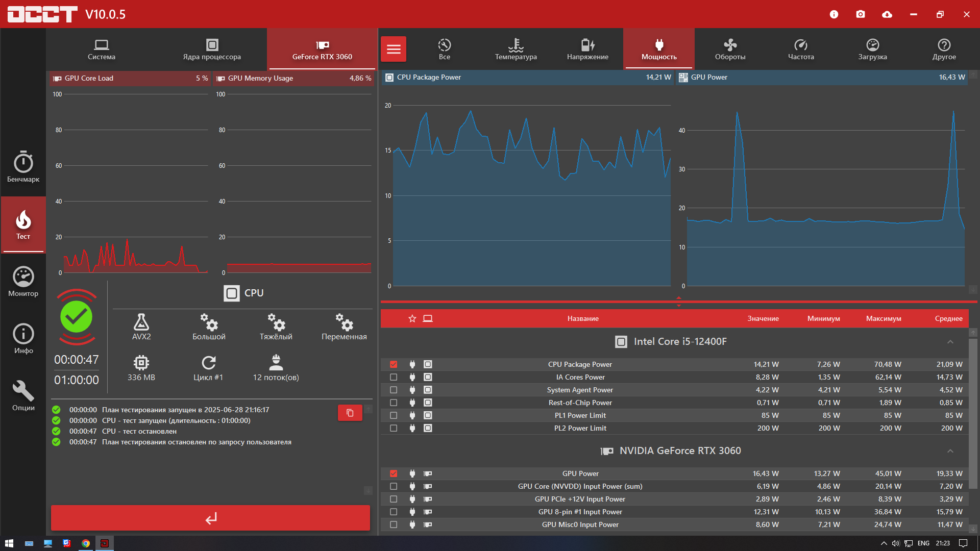Screen dimensions: 980x551
Task: Open the Температура tab
Action: coord(516,49)
